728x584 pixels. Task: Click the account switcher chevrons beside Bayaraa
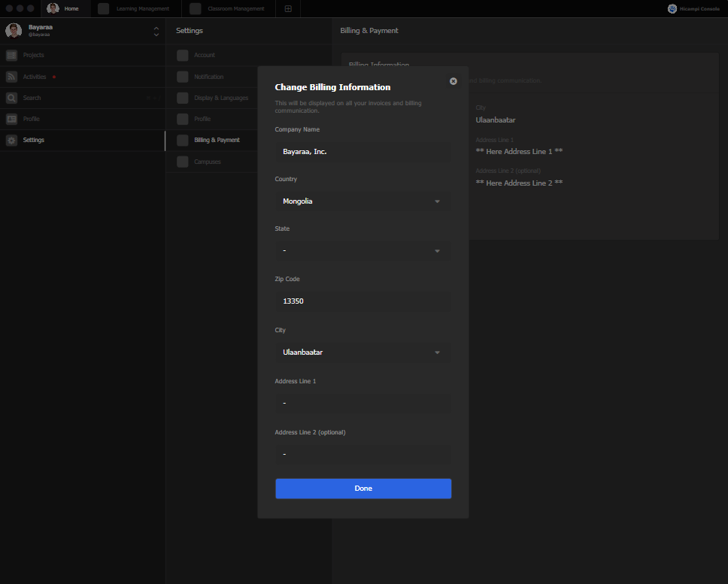coord(156,30)
